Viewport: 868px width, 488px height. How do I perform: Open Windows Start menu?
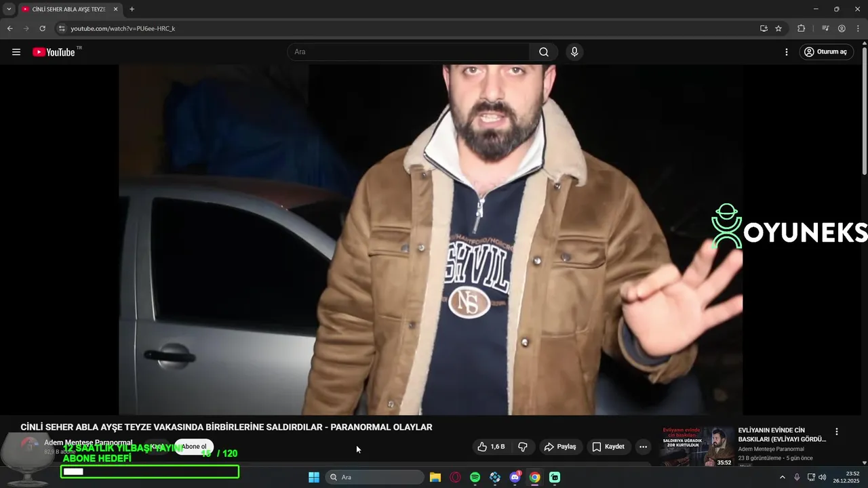coord(314,477)
